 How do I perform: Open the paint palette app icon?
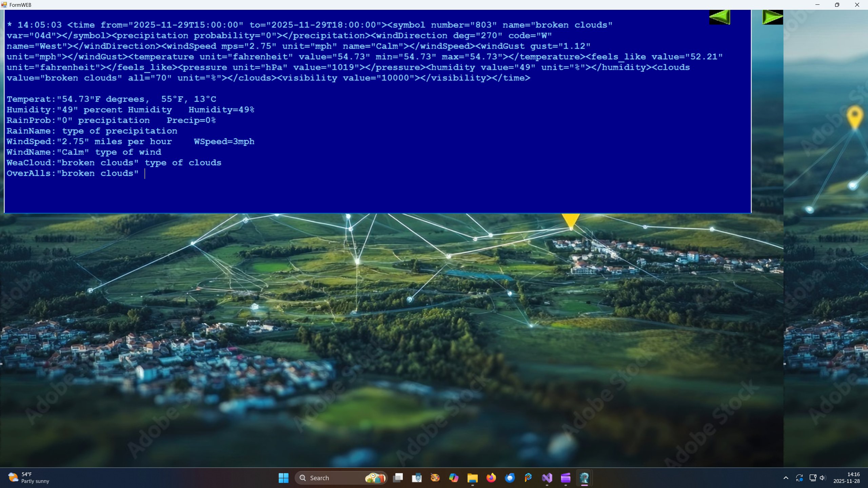435,478
